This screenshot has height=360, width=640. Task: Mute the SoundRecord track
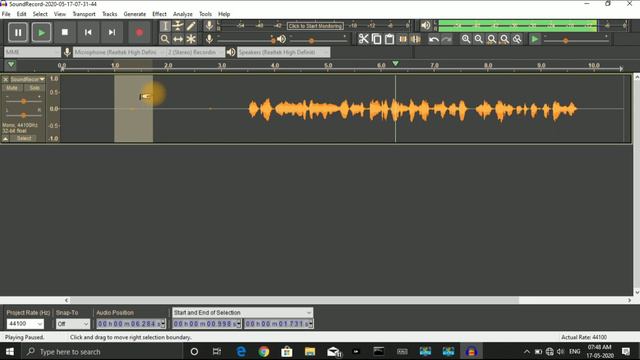click(12, 88)
